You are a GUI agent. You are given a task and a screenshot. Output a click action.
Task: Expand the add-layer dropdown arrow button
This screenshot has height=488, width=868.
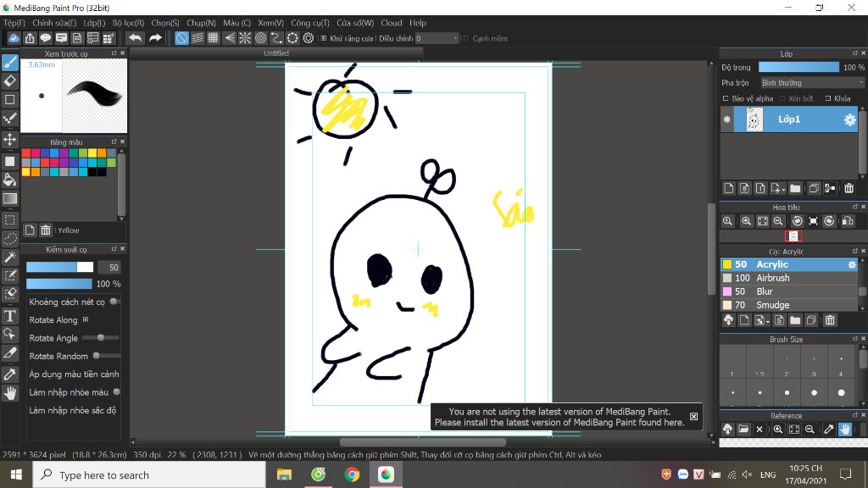point(778,189)
